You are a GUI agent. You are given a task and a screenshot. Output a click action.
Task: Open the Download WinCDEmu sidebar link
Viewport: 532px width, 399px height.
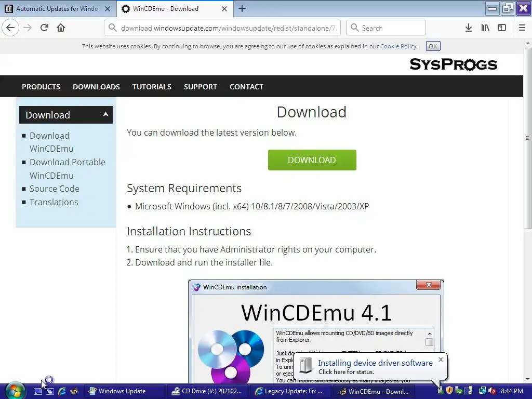51,142
